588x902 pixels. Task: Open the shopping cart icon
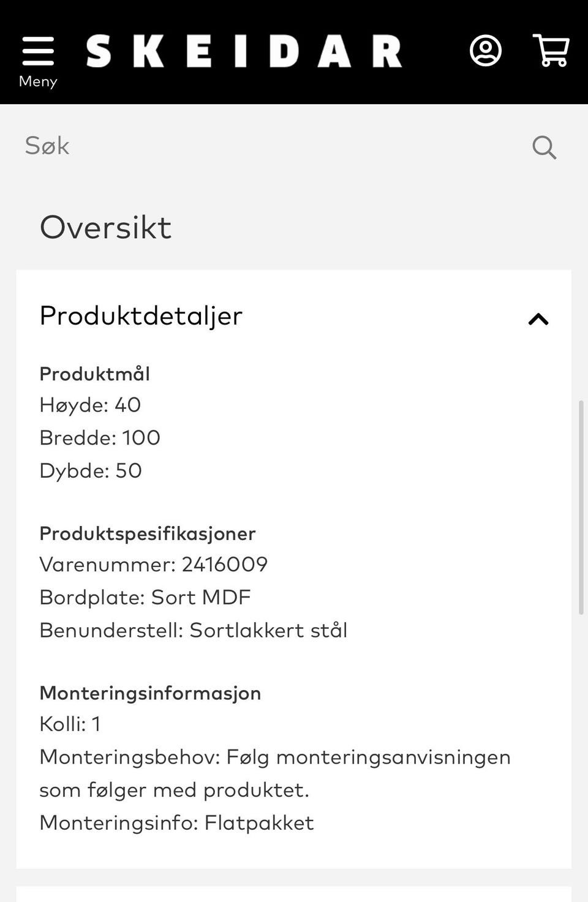click(x=551, y=51)
